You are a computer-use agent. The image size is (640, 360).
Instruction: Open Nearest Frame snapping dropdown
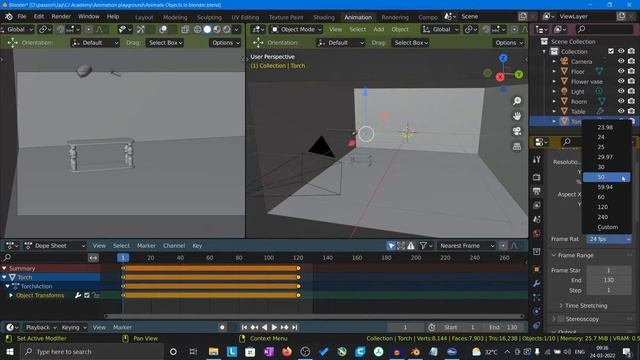pyautogui.click(x=467, y=246)
